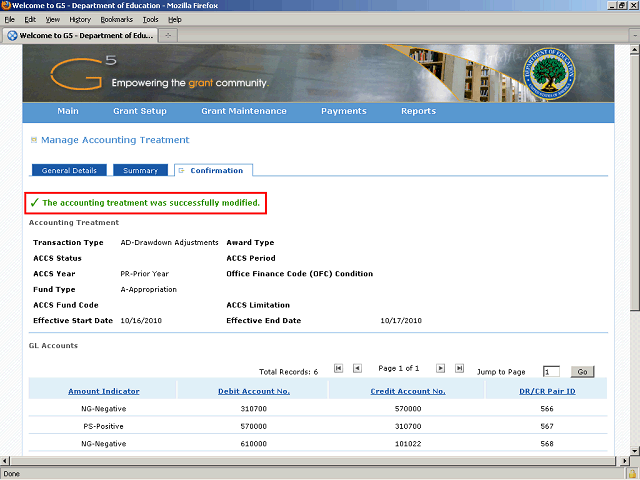Click the Manage Accounting Treatment header icon
The image size is (640, 480).
pos(33,141)
